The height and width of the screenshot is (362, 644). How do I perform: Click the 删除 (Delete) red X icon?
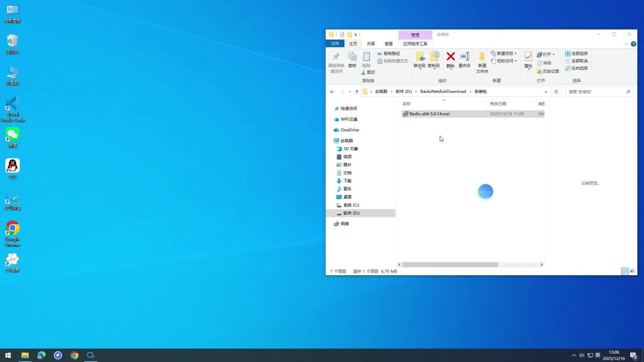pyautogui.click(x=450, y=56)
